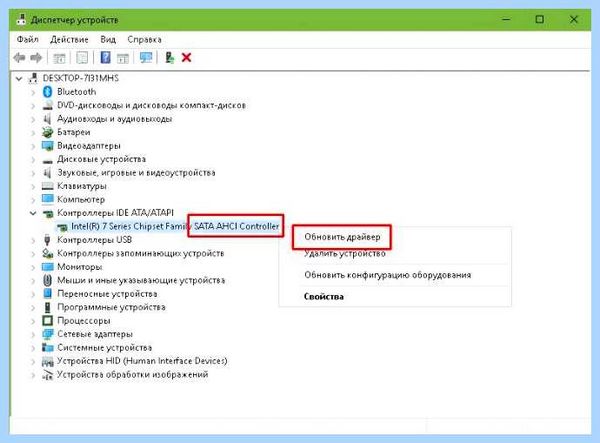Click the properties sheet toolbar icon
Viewport: 600px width, 443px height.
point(82,58)
